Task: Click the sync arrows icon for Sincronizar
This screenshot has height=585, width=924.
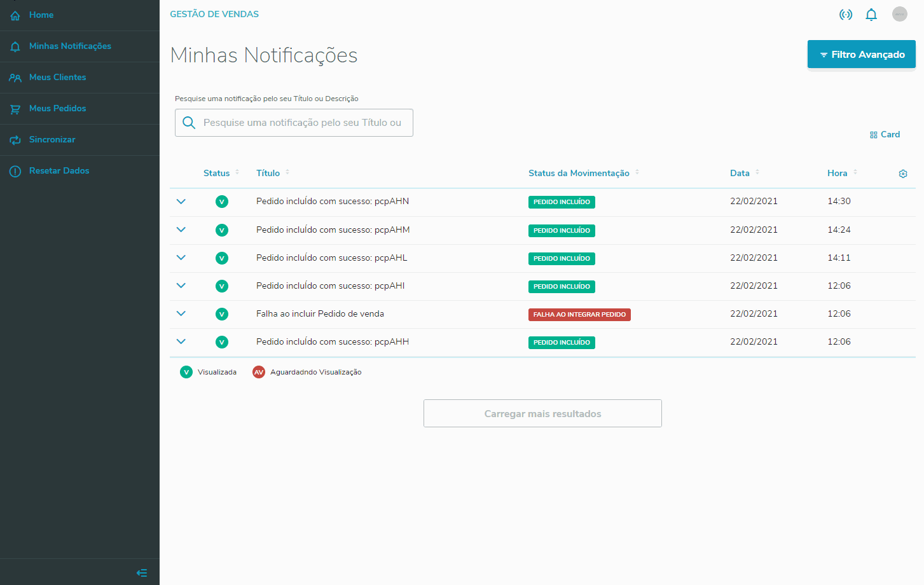Action: [15, 140]
